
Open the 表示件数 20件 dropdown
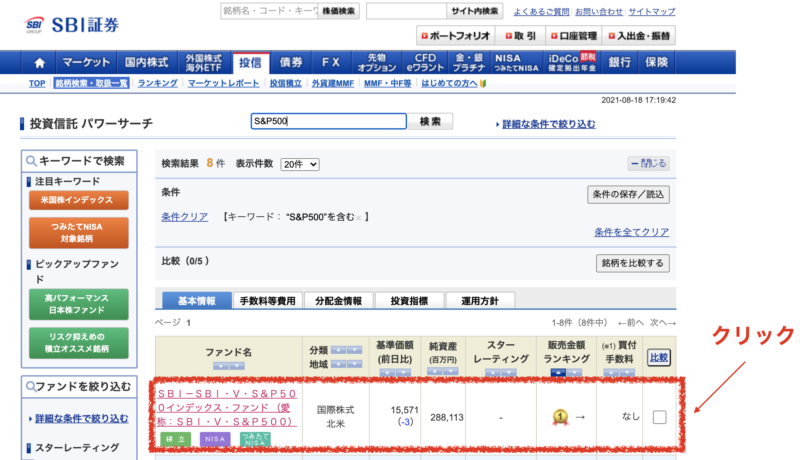click(300, 164)
